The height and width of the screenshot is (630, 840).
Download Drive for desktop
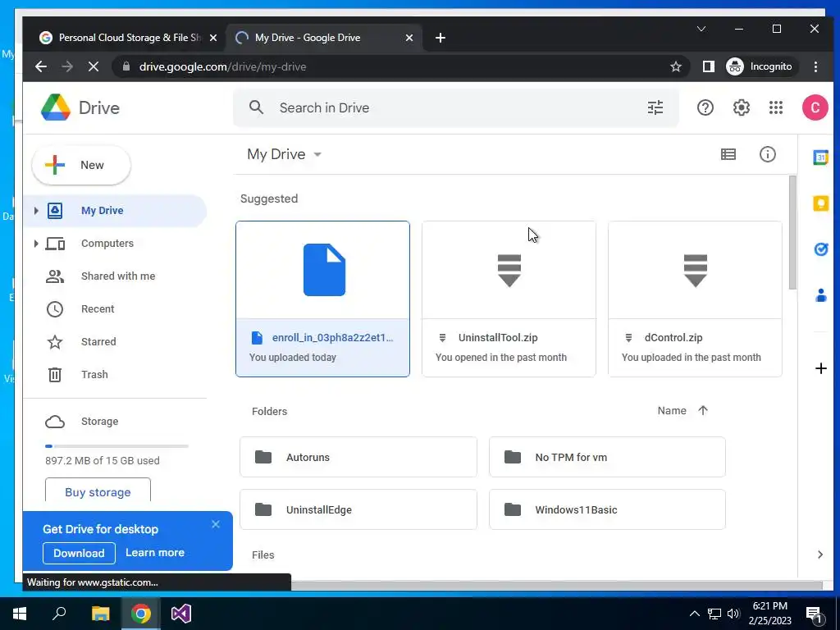[x=79, y=553]
